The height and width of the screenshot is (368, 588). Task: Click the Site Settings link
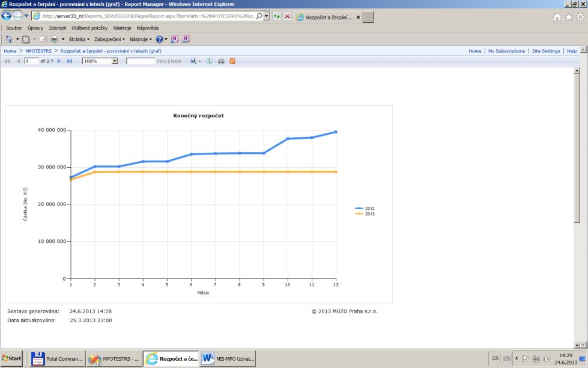[x=546, y=51]
